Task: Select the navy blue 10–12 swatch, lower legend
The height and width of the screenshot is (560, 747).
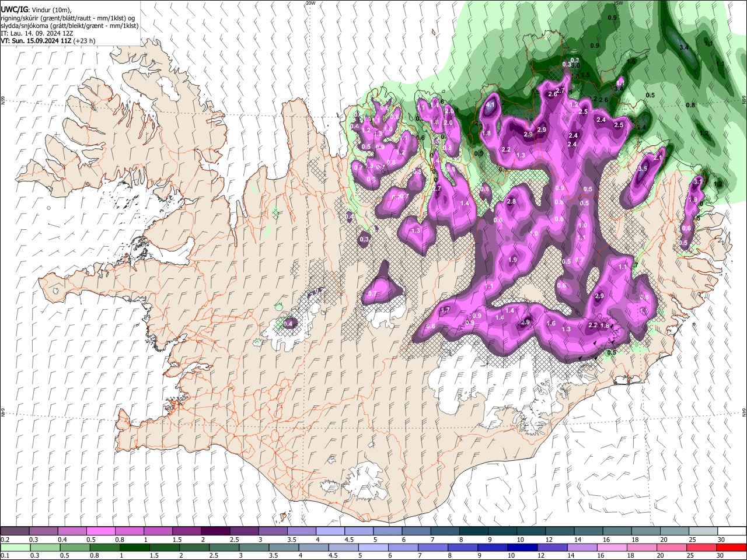Action: (x=523, y=547)
